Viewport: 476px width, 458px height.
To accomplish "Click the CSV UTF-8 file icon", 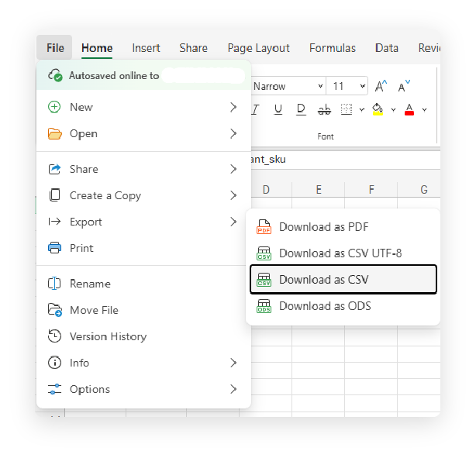I will point(264,253).
